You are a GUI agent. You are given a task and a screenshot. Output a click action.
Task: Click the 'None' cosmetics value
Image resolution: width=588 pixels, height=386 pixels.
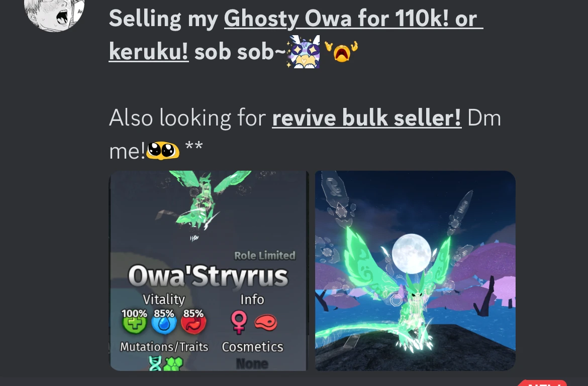pos(252,363)
